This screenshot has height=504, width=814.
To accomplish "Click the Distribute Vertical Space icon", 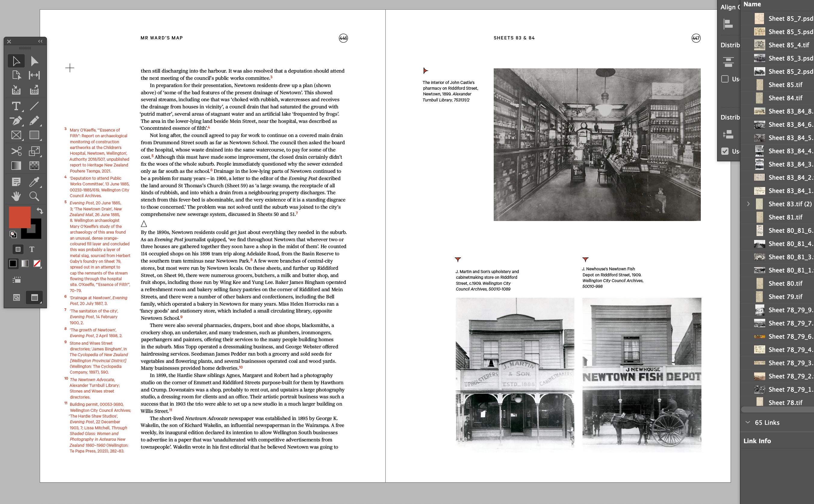I will [728, 134].
